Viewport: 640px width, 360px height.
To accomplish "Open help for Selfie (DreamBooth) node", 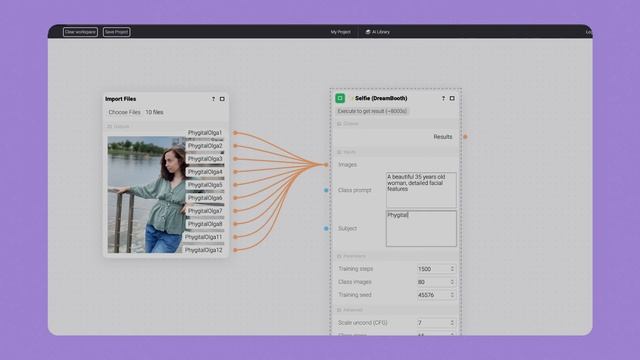I will tap(443, 99).
